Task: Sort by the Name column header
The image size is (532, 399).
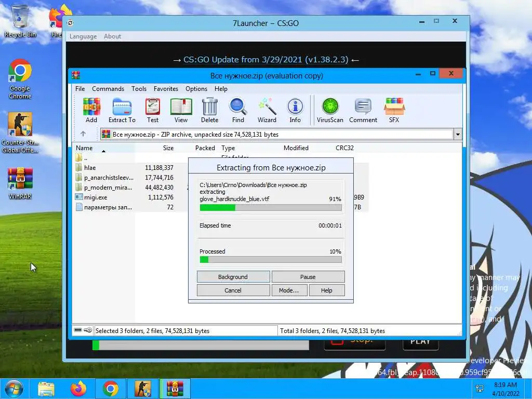Action: coord(84,148)
